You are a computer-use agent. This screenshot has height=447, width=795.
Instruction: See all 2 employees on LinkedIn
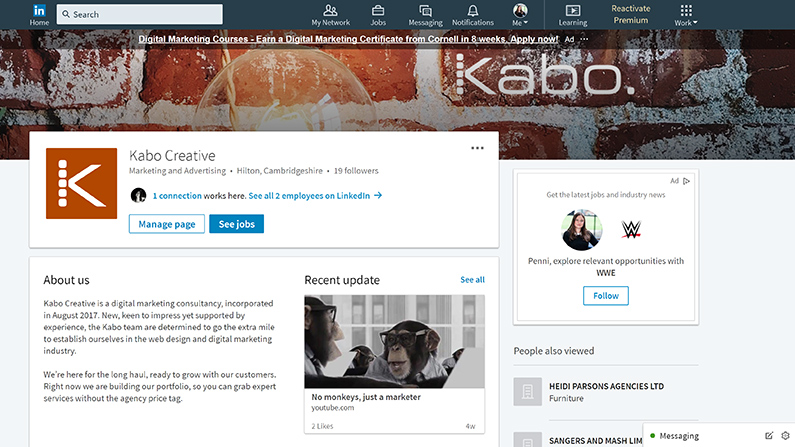pos(309,196)
